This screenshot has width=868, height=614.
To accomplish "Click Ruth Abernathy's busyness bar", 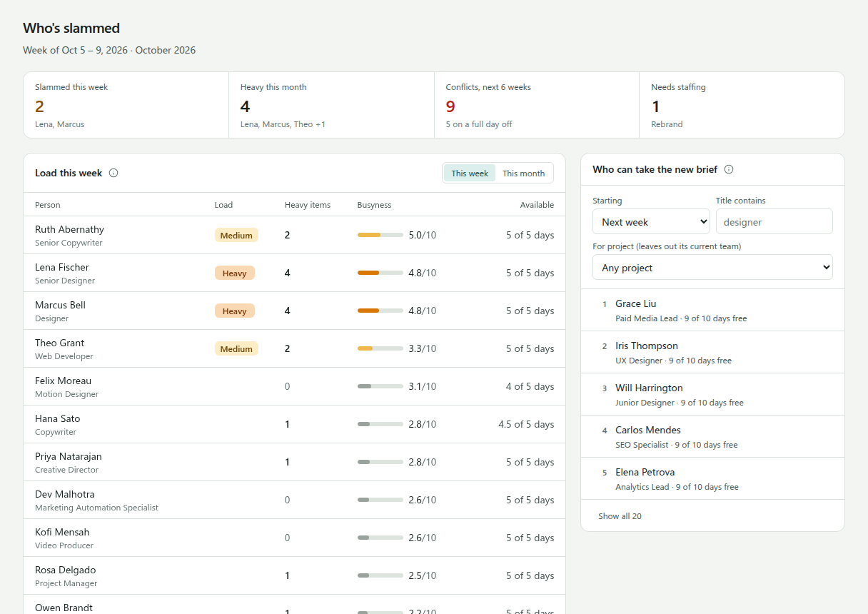I will tap(380, 235).
